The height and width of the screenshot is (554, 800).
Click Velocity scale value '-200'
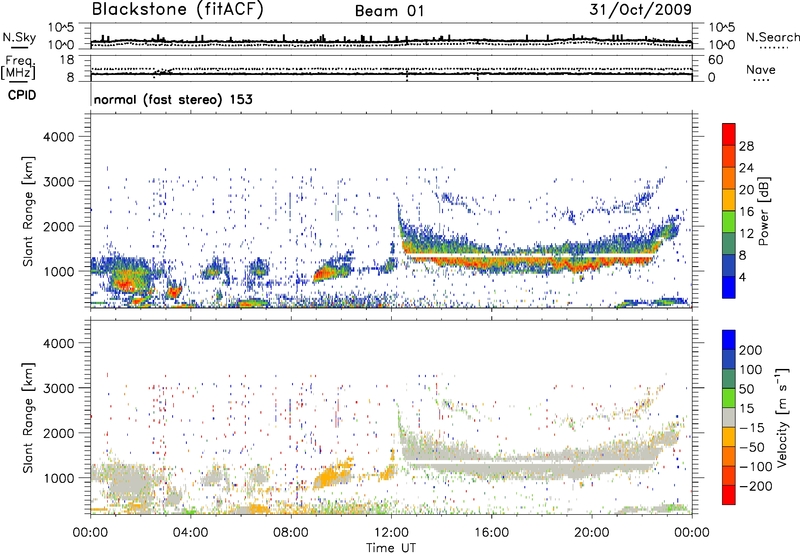(756, 486)
